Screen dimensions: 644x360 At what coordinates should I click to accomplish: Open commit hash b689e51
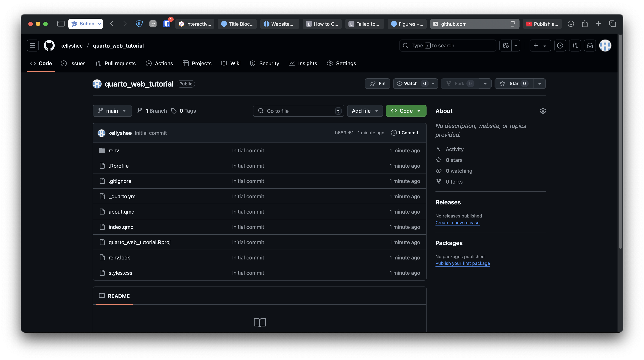(344, 133)
